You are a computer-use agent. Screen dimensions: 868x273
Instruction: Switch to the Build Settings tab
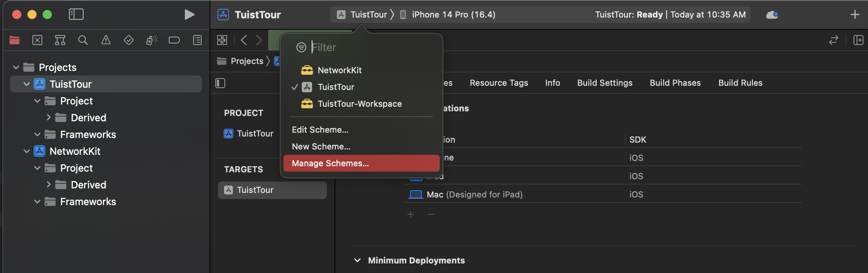(605, 83)
